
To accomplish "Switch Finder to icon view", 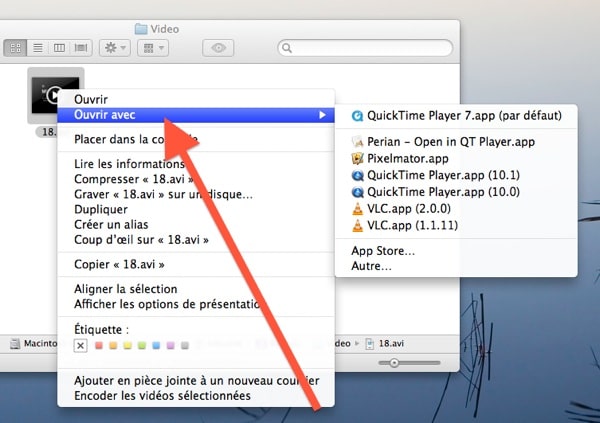I will 15,48.
